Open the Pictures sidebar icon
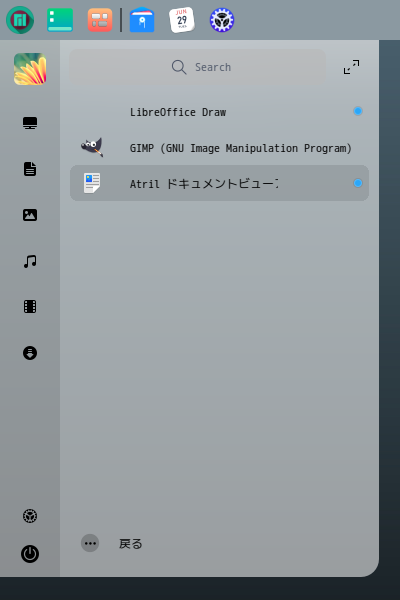The image size is (400, 600). 30,215
